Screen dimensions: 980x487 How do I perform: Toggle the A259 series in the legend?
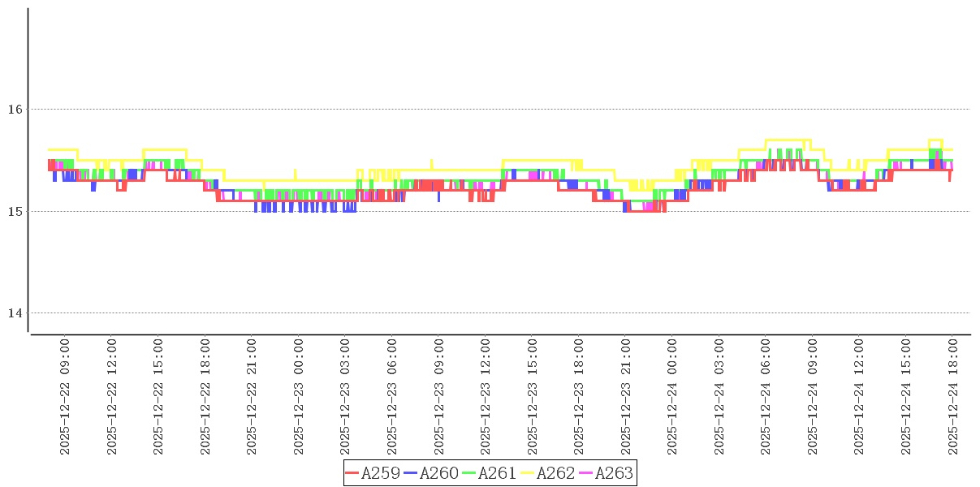coord(380,473)
